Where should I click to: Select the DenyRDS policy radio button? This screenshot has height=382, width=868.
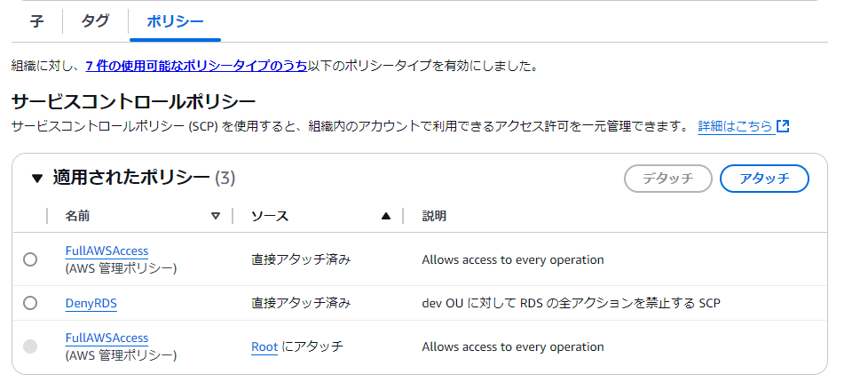coord(30,303)
